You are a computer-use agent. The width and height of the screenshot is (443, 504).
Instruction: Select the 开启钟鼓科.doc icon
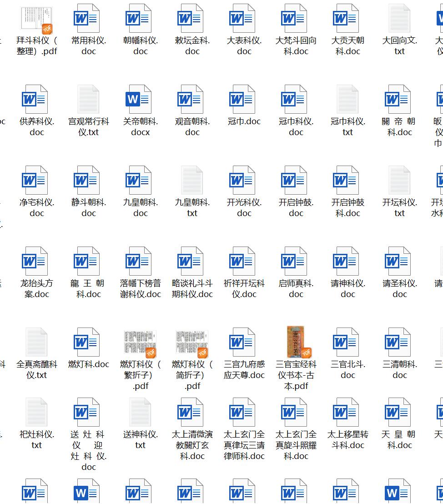(x=346, y=180)
